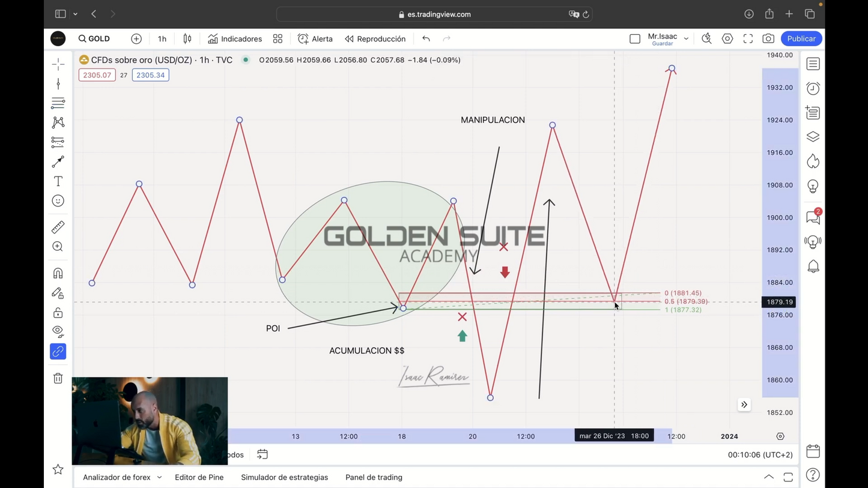
Task: Click the Publicar button
Action: pyautogui.click(x=801, y=38)
